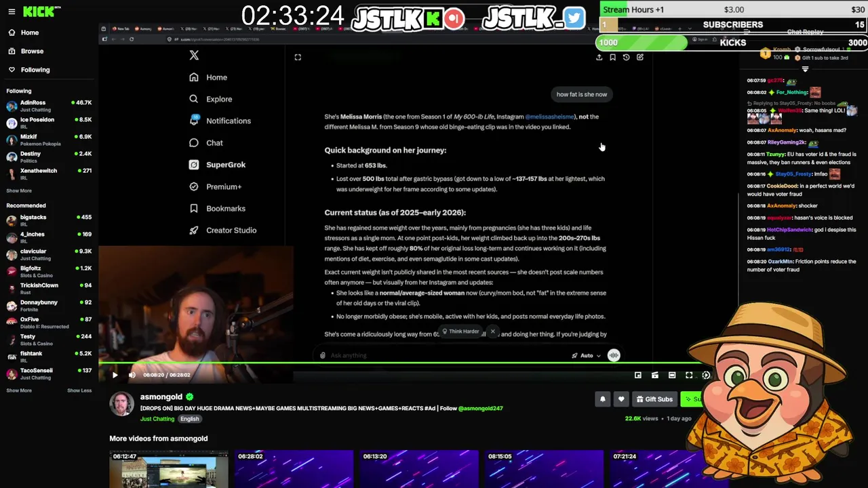Screen dimensions: 868x488
Task: Click the English language tag
Action: coord(190,419)
